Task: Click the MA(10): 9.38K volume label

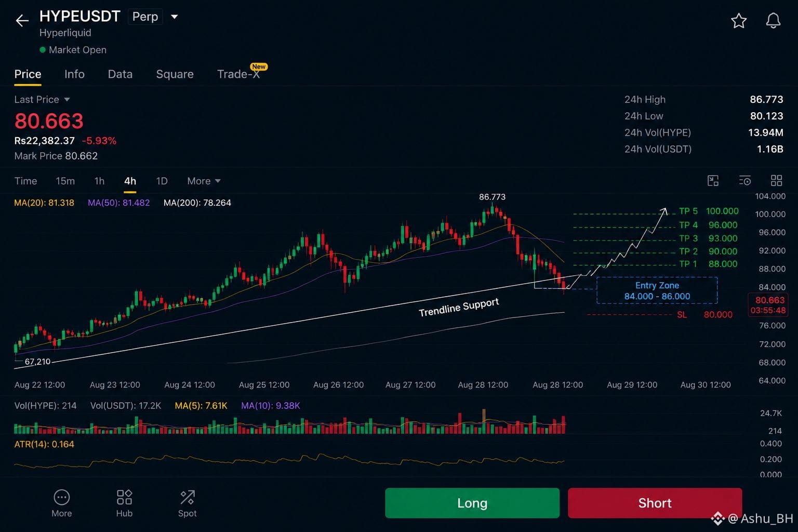Action: coord(271,406)
